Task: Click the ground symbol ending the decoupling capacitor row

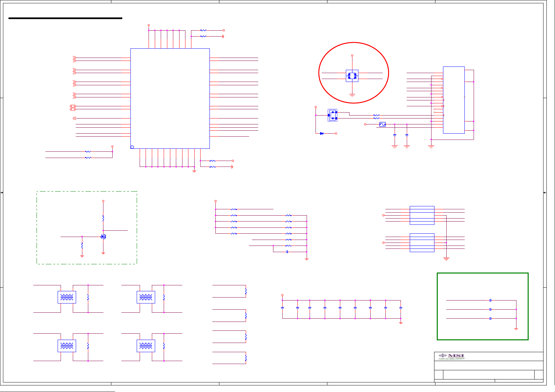Action: pyautogui.click(x=401, y=323)
